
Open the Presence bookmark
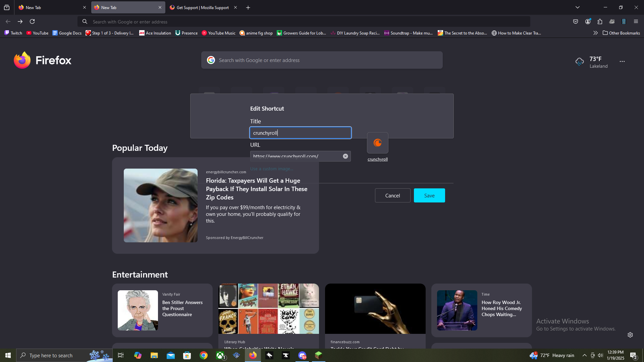pos(186,33)
